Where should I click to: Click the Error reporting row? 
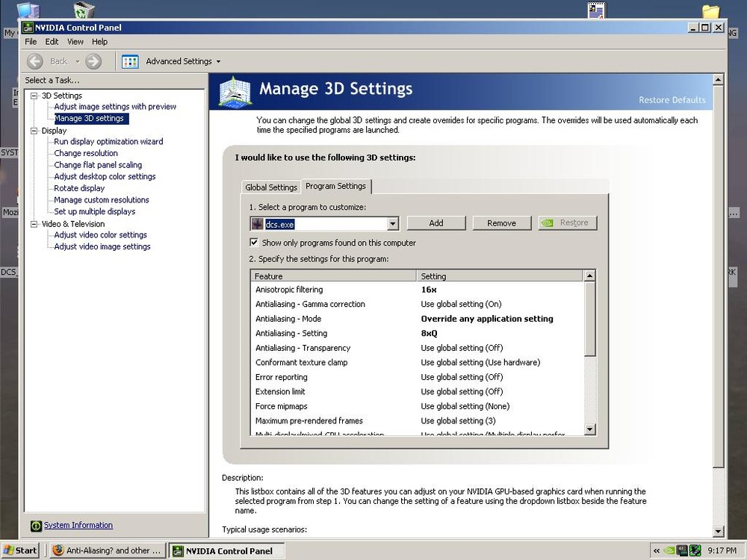click(417, 377)
